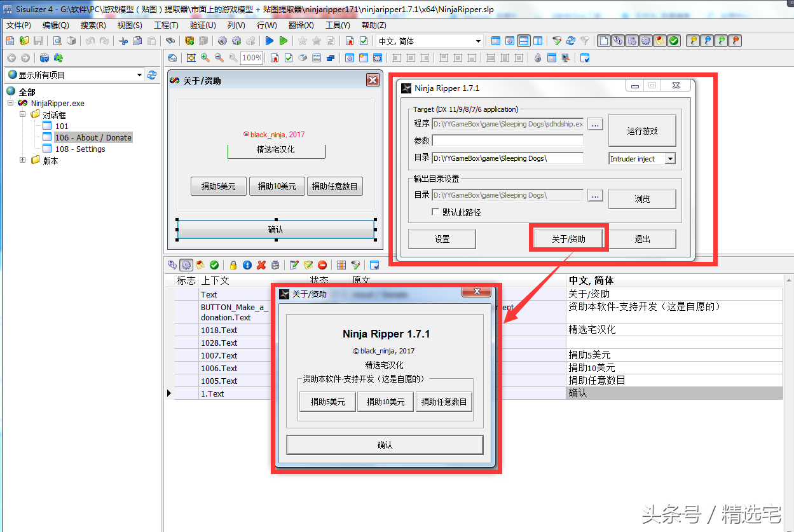Viewport: 794px width, 532px height.
Task: Click the green funnel filter icon in top toolbar
Action: point(557,41)
